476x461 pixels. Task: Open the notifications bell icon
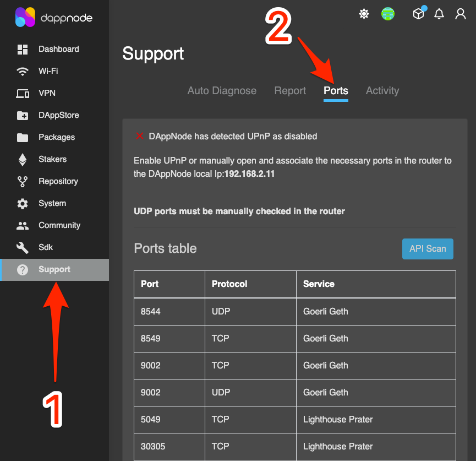click(x=439, y=14)
